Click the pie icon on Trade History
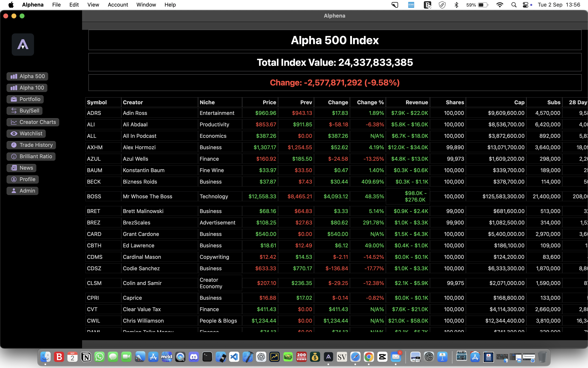The height and width of the screenshot is (368, 588). pos(14,145)
